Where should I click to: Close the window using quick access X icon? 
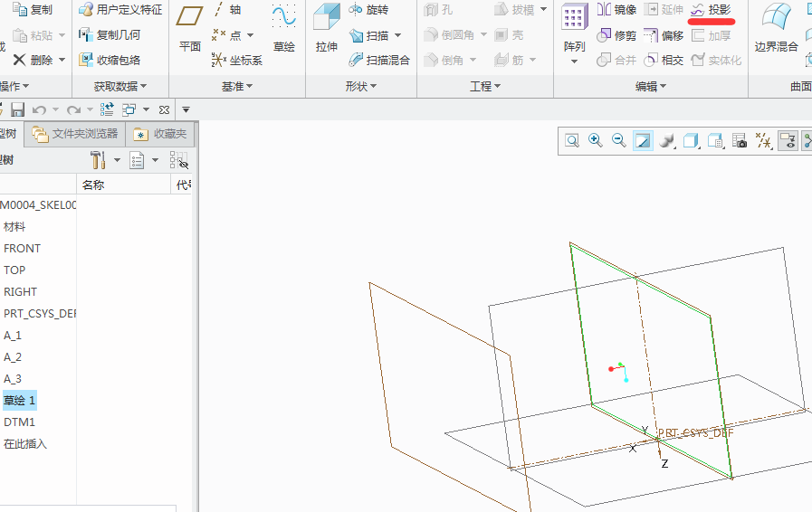click(x=164, y=109)
